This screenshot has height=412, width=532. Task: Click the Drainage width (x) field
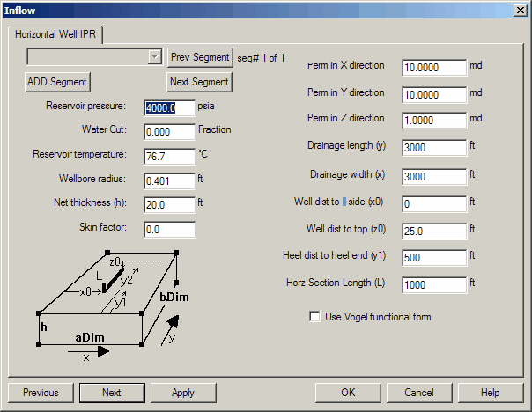(x=434, y=177)
